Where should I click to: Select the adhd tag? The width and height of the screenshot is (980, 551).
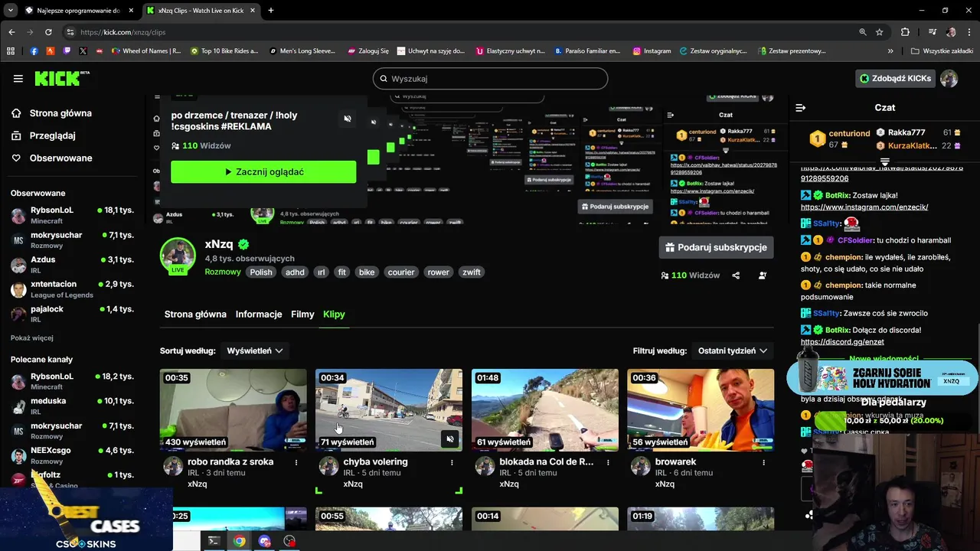(295, 272)
